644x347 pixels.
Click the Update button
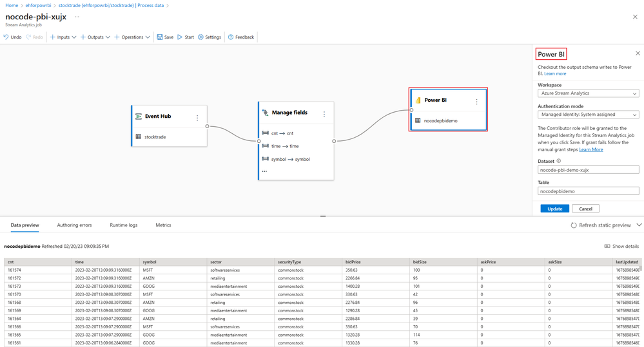point(554,209)
